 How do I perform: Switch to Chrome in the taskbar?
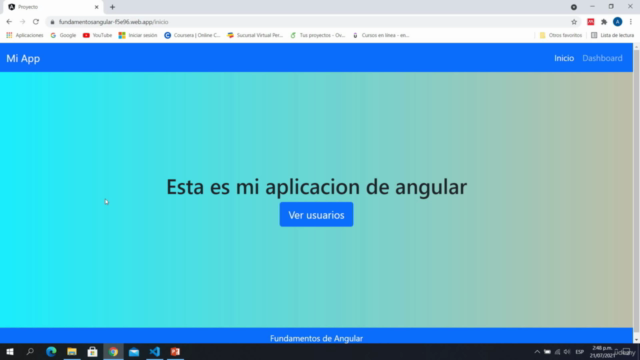coord(113,351)
